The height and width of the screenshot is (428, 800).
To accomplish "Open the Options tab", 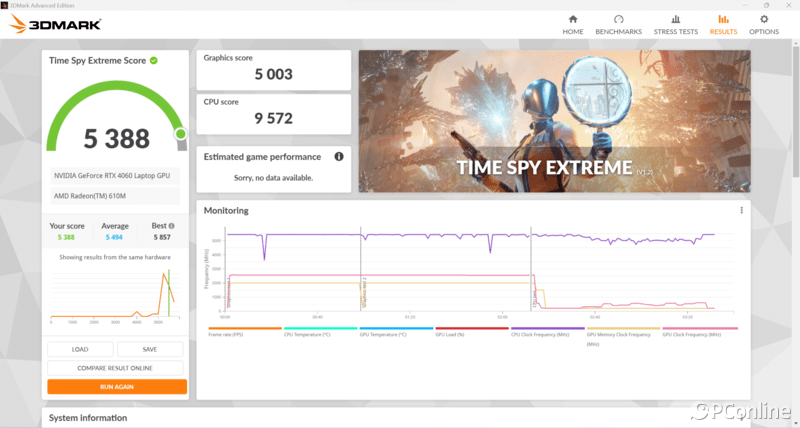I will click(764, 24).
